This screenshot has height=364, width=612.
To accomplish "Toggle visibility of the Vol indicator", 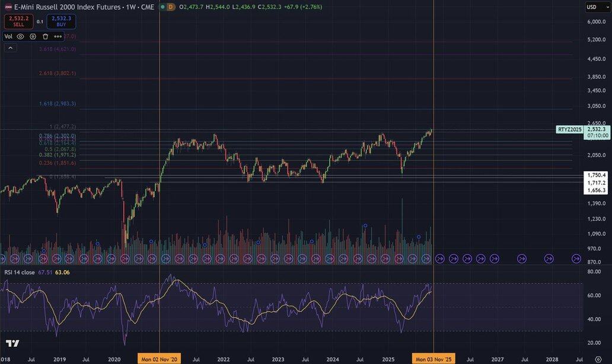I will (x=20, y=36).
